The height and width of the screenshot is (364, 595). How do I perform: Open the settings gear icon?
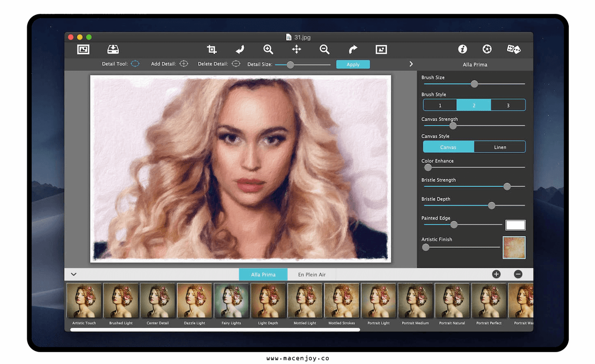point(487,49)
